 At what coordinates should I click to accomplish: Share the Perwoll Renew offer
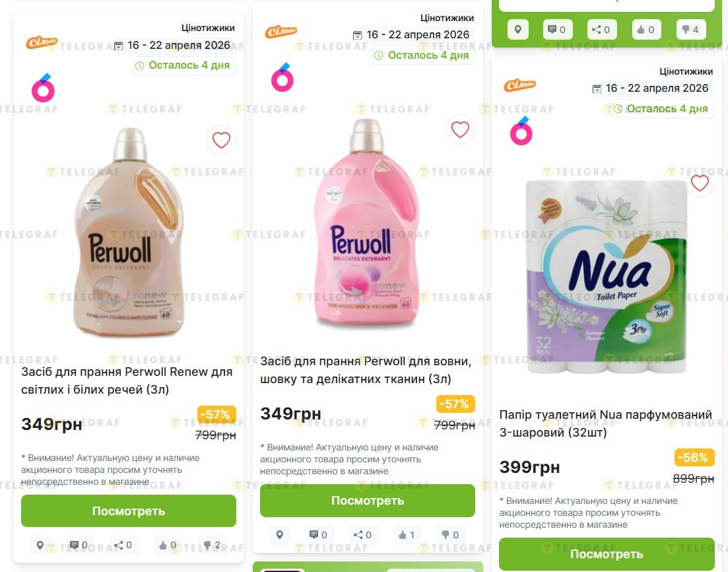tap(123, 545)
